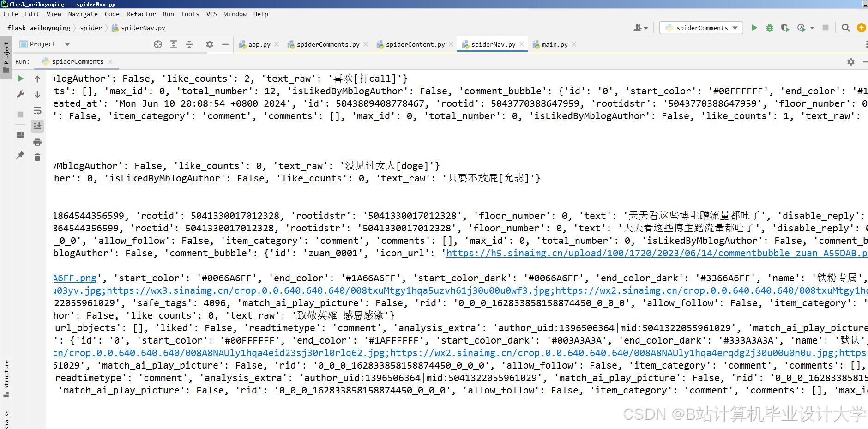Start debugging with the bug icon
This screenshot has height=429, width=868.
[x=769, y=28]
